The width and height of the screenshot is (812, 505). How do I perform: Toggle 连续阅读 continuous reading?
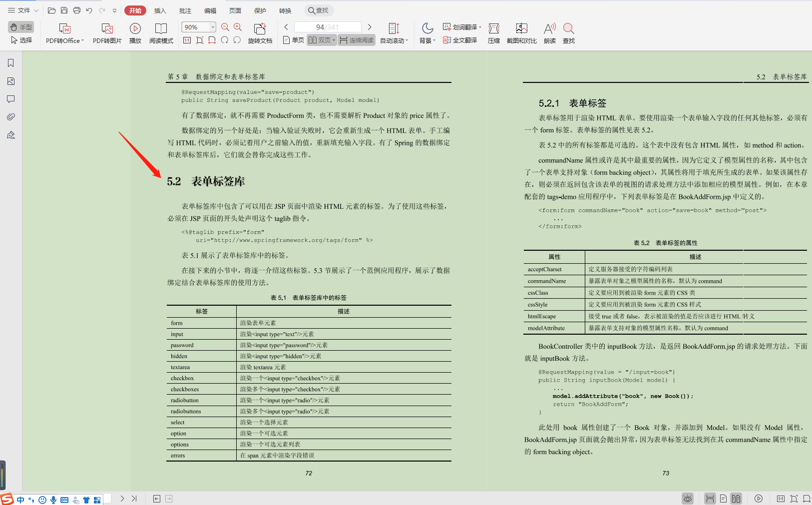click(x=357, y=40)
